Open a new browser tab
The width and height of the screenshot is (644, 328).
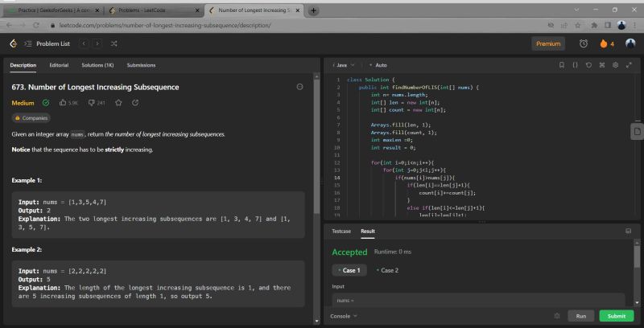tap(313, 10)
